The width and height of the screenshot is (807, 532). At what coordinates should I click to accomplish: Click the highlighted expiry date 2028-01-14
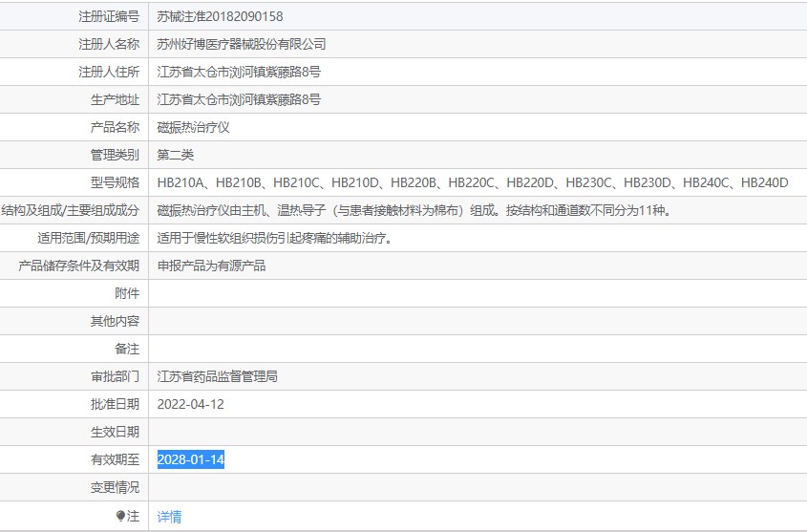190,459
